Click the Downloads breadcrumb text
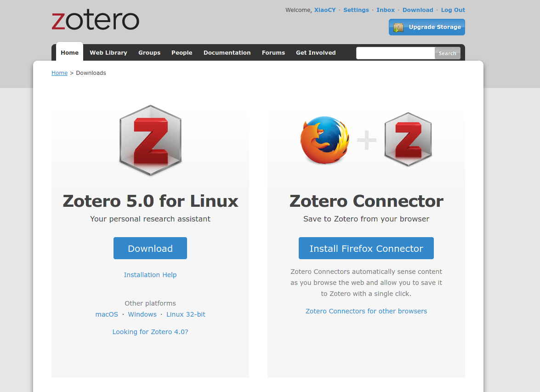 point(91,73)
